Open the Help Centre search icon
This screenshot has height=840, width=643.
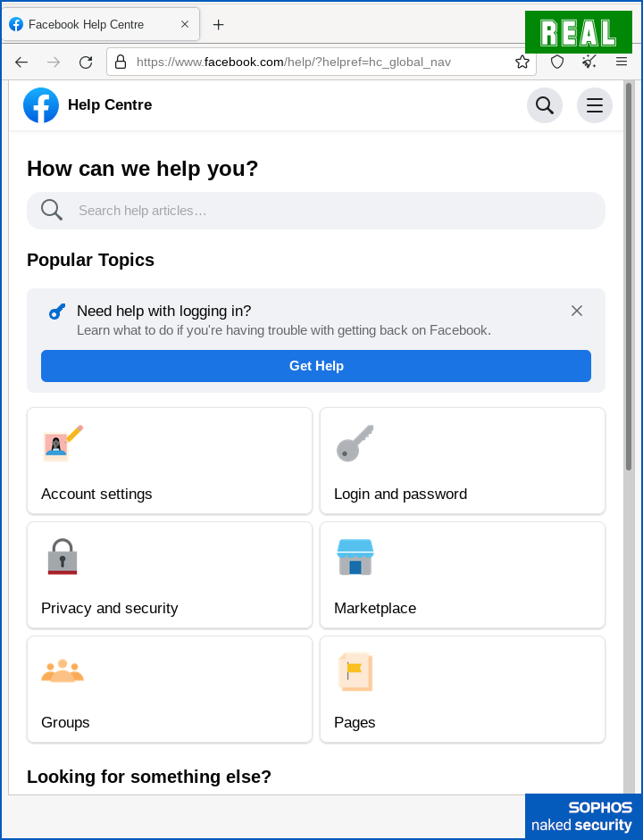(545, 105)
